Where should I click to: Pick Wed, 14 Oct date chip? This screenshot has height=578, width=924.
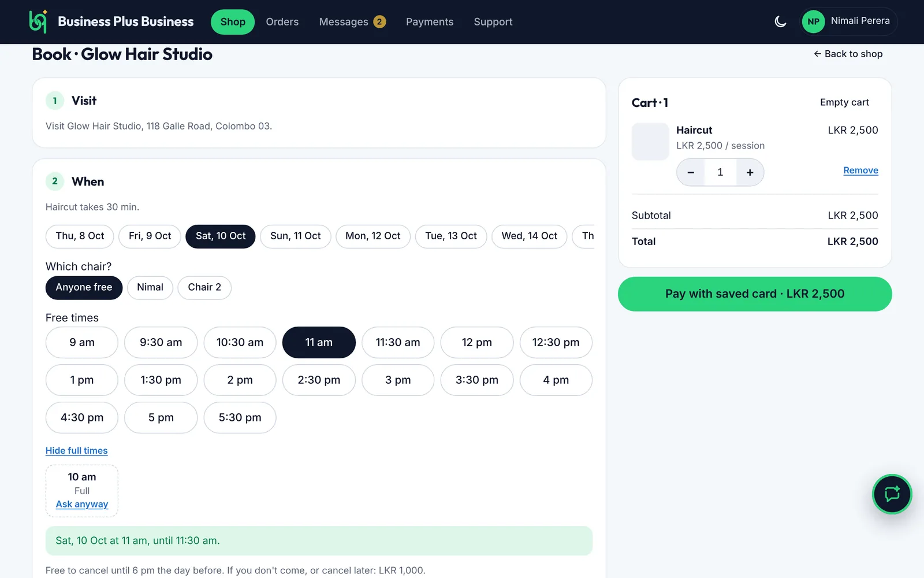pos(530,236)
